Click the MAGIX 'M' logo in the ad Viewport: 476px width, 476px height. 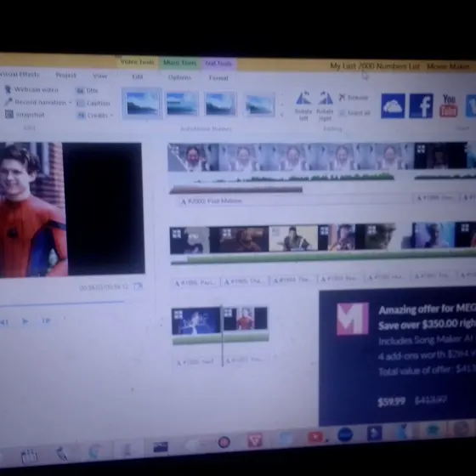pos(353,319)
